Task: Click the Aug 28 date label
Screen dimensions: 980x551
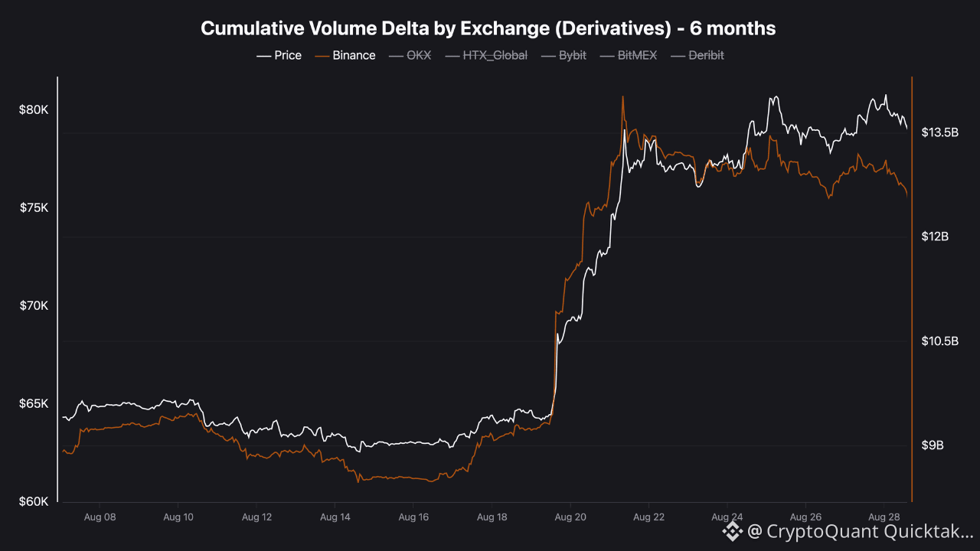Action: (x=884, y=517)
